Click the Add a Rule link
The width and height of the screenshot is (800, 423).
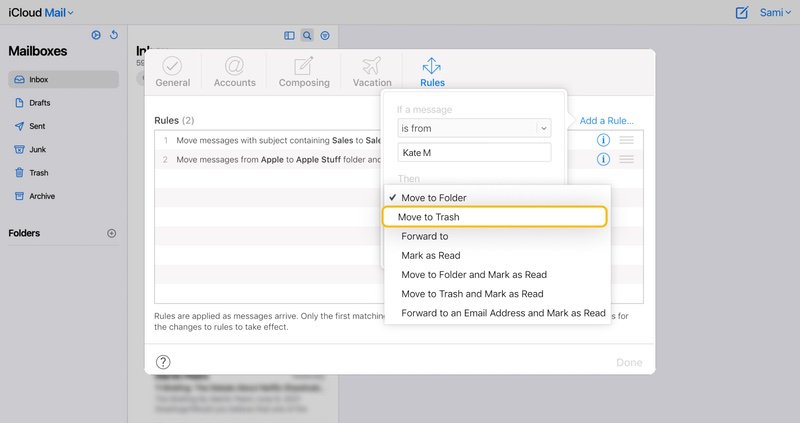pos(607,121)
